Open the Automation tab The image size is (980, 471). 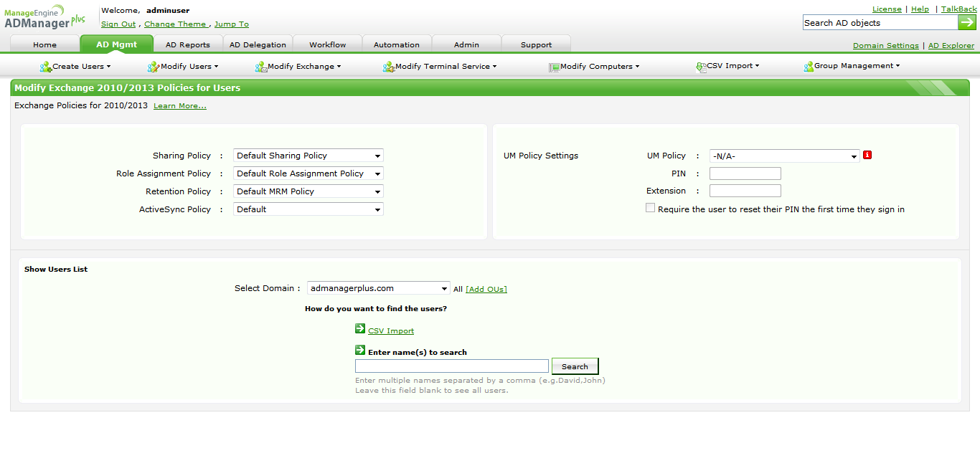[396, 44]
